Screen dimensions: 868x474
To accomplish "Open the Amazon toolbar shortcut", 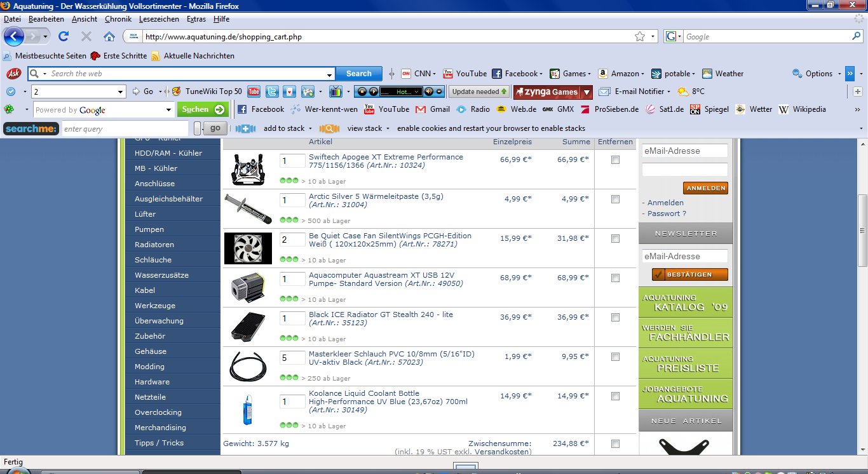I will [x=620, y=74].
